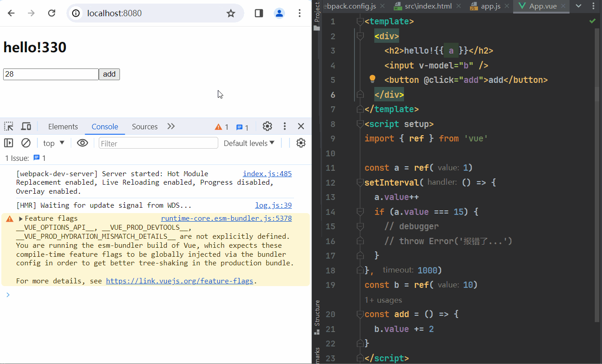This screenshot has height=364, width=602.
Task: Click the '1+ usages' inlay hint
Action: (383, 300)
